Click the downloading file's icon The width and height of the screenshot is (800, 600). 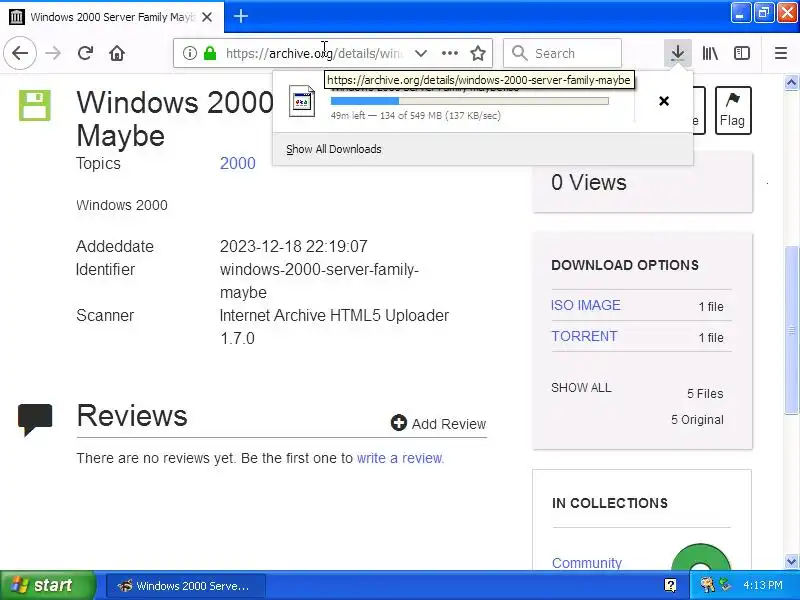[x=302, y=101]
